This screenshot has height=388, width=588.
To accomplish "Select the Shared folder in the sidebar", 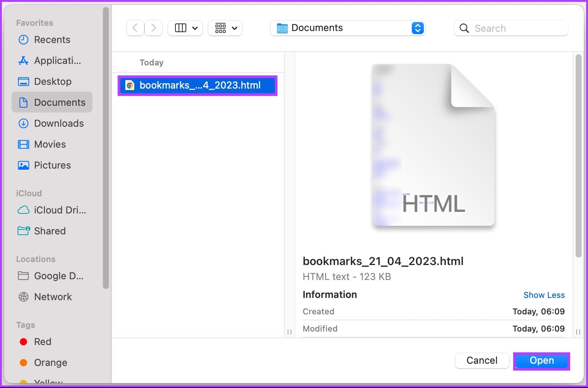I will pos(52,231).
